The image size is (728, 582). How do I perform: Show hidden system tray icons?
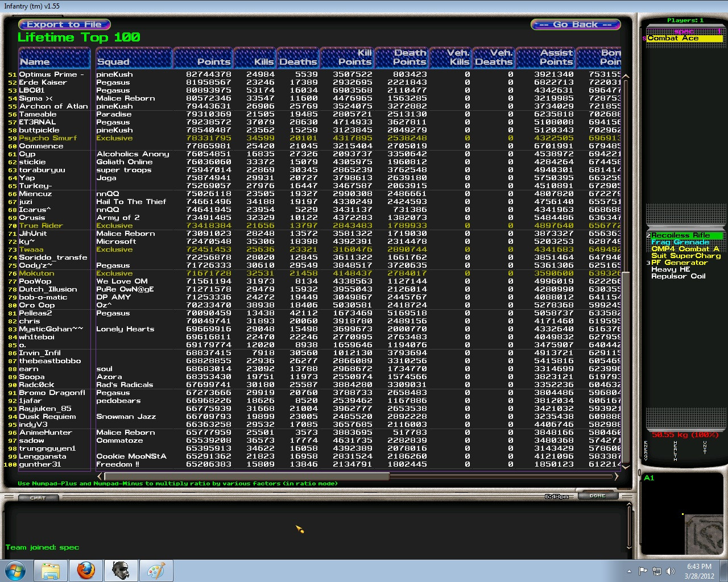click(x=629, y=571)
